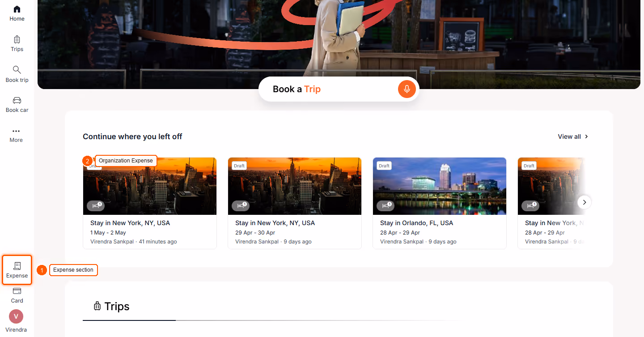Open the Trips luggage icon in the sidebar
Viewport: 644px width, 337px height.
click(x=17, y=39)
